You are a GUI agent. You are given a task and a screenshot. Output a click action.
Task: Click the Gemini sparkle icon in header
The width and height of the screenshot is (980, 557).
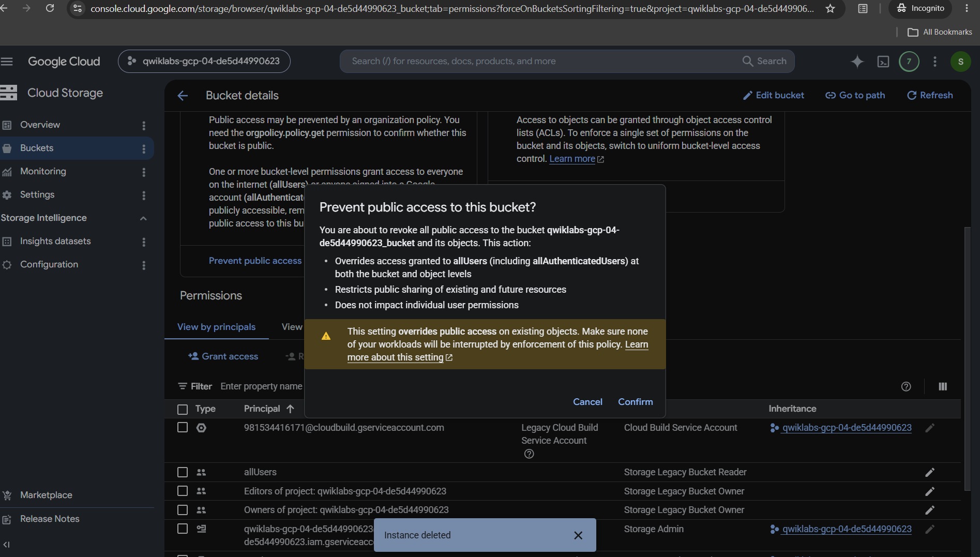pos(857,62)
